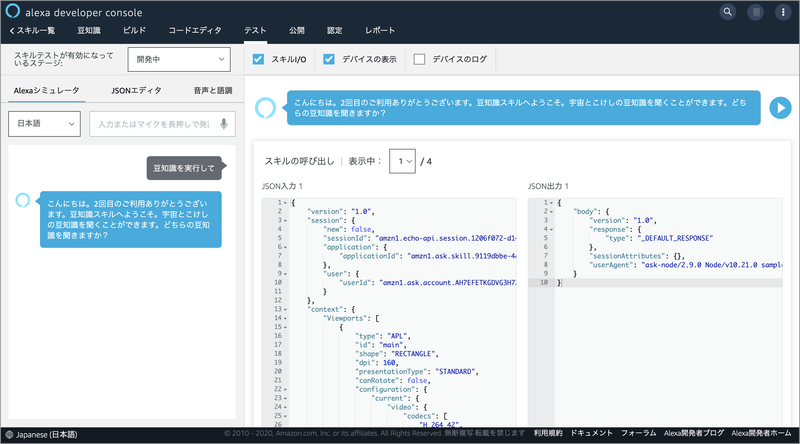This screenshot has width=800, height=444.
Task: Click the JSON出力 1 label
Action: [x=548, y=186]
